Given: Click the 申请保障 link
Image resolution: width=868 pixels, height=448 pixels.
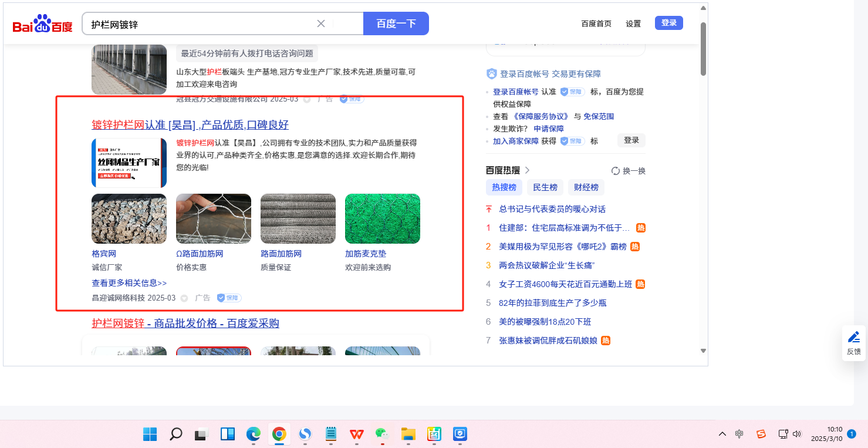Looking at the screenshot, I should 549,129.
